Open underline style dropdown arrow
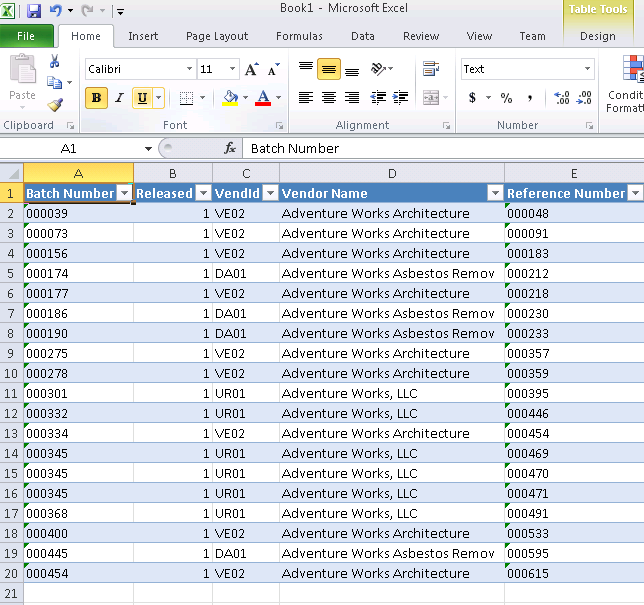 159,98
